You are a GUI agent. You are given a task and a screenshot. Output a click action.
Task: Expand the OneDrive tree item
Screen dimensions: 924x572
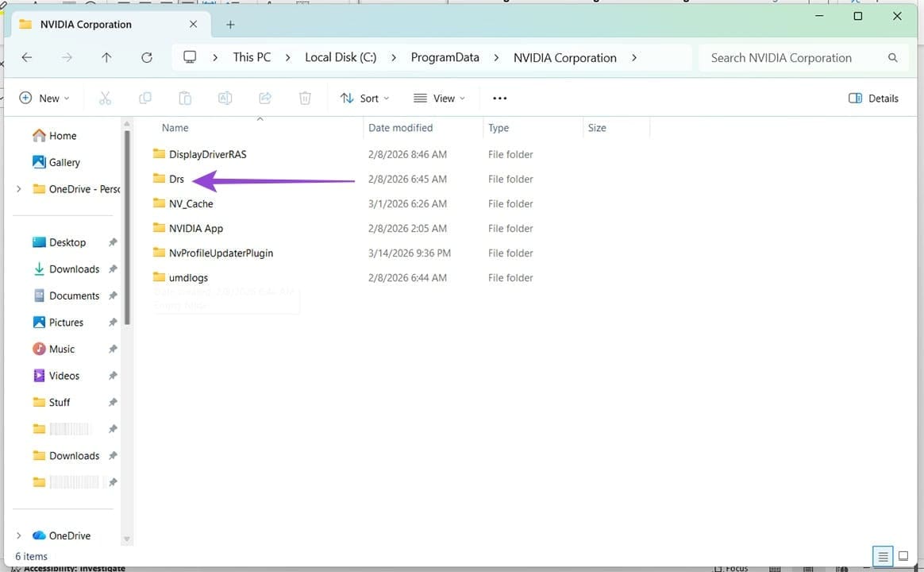18,535
